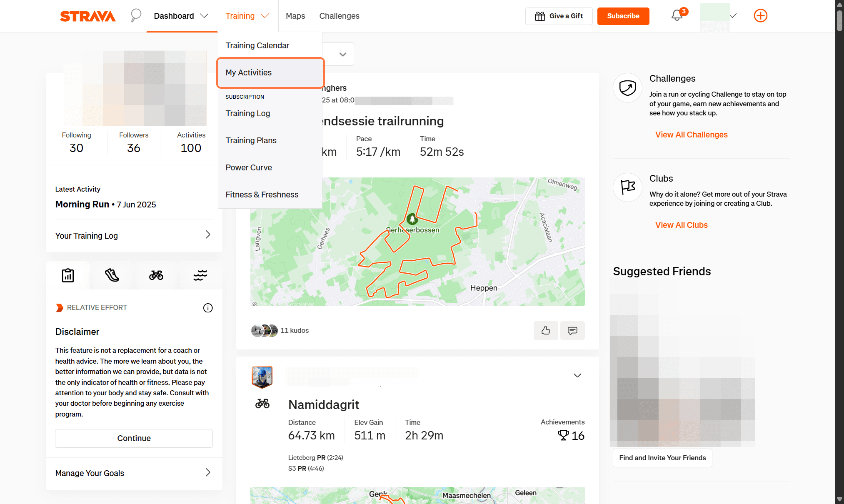Follow the View All Clubs link
Image resolution: width=844 pixels, height=504 pixels.
click(681, 225)
